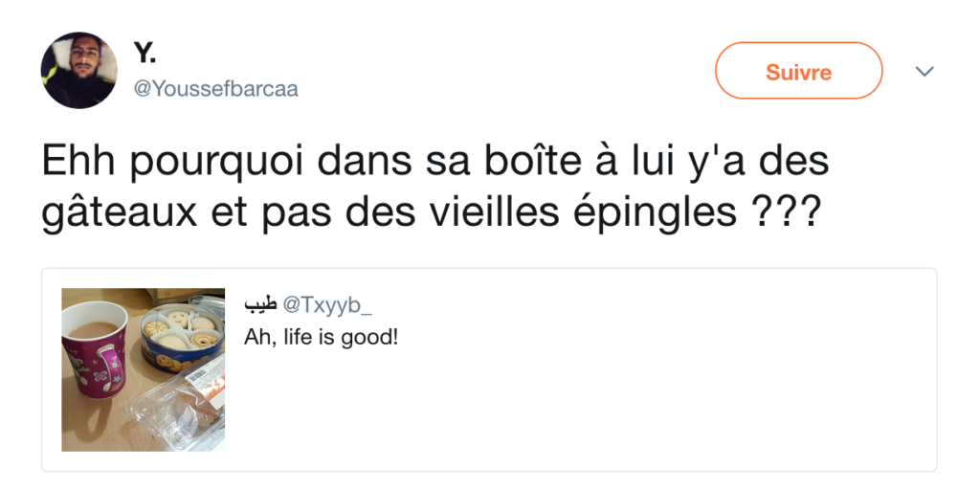Image resolution: width=980 pixels, height=490 pixels.
Task: Open the quoted tweet photo thumbnail
Action: click(x=144, y=369)
